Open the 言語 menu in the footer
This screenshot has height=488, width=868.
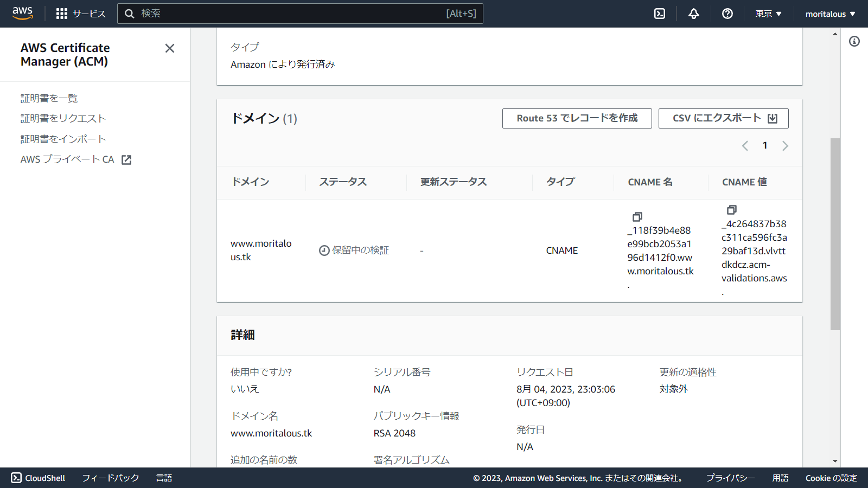164,478
